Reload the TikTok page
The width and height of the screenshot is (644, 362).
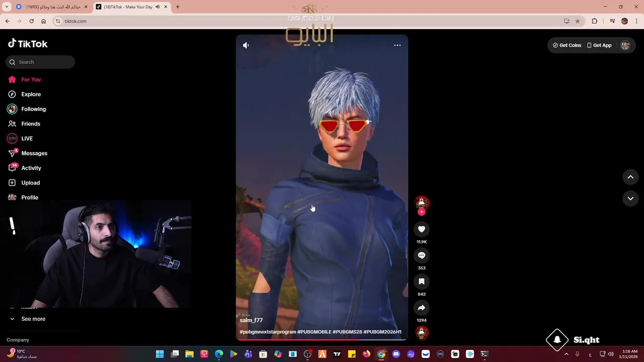coord(31,21)
